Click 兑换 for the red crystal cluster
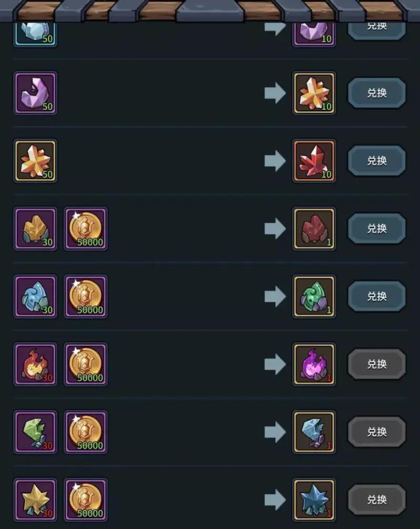 pyautogui.click(x=376, y=161)
